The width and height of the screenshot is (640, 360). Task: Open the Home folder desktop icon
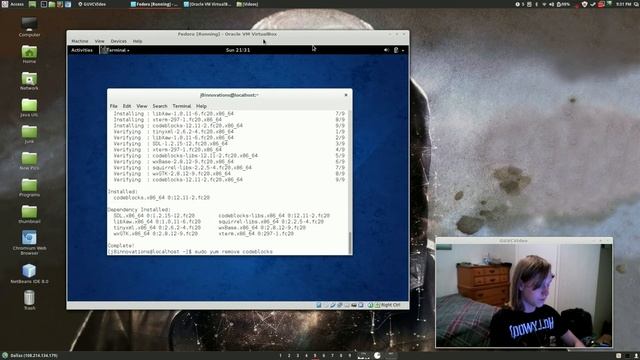pyautogui.click(x=29, y=54)
